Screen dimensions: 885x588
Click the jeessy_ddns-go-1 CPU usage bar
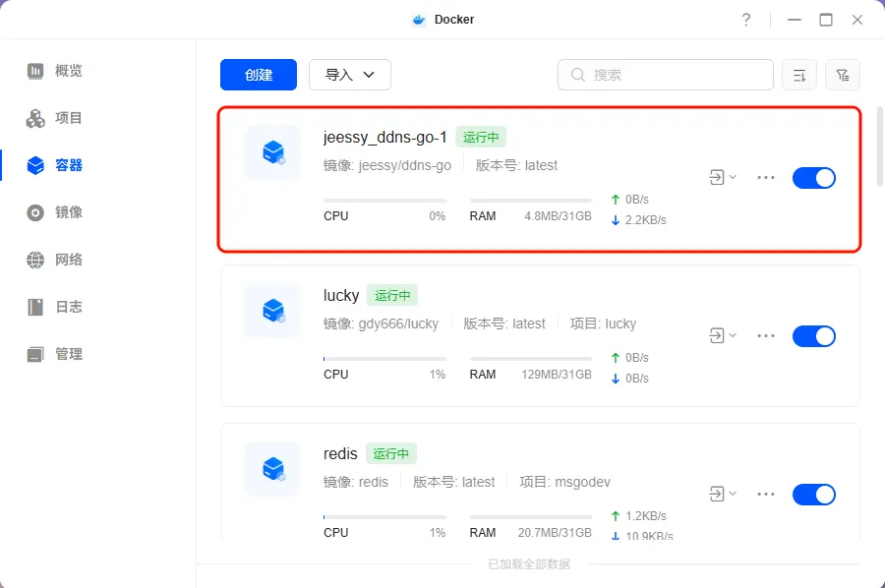[x=384, y=201]
